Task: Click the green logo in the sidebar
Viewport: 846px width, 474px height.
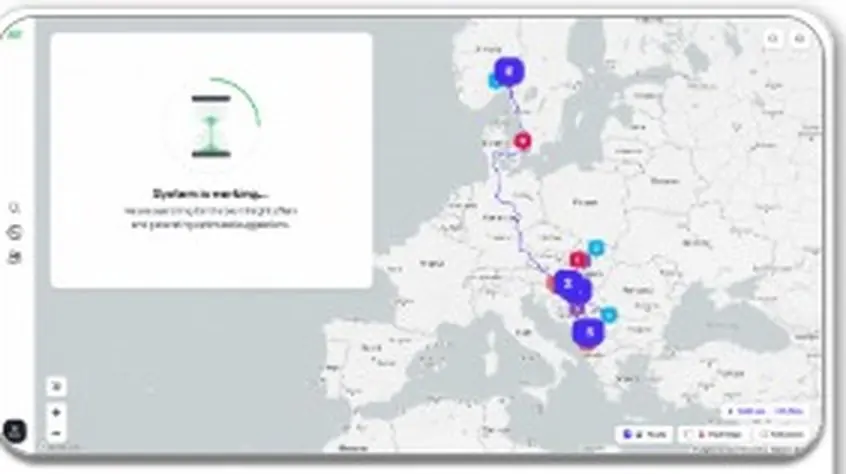Action: click(15, 35)
